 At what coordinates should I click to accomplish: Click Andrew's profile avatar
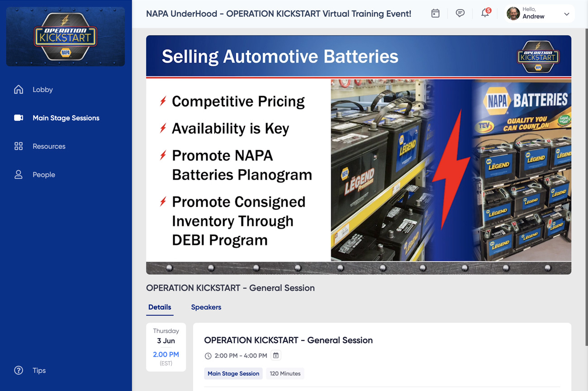tap(513, 14)
